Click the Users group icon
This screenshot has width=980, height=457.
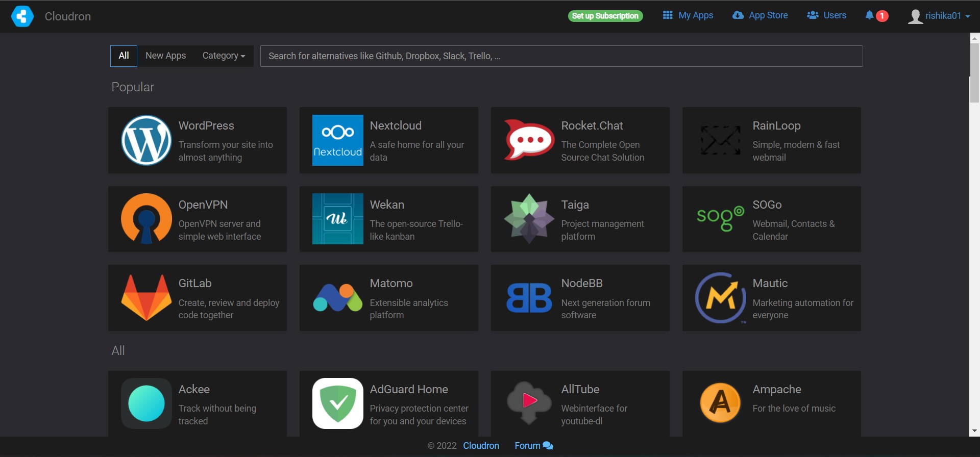pos(813,15)
